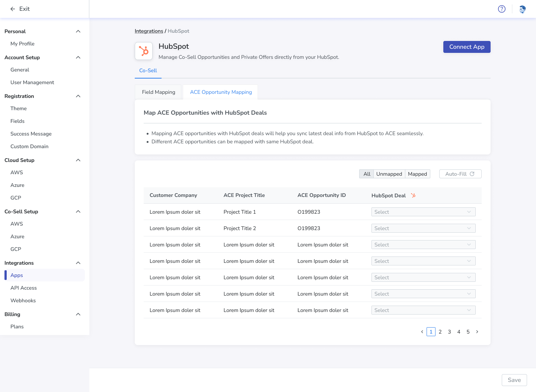Go to page 3 in pagination

(449, 332)
